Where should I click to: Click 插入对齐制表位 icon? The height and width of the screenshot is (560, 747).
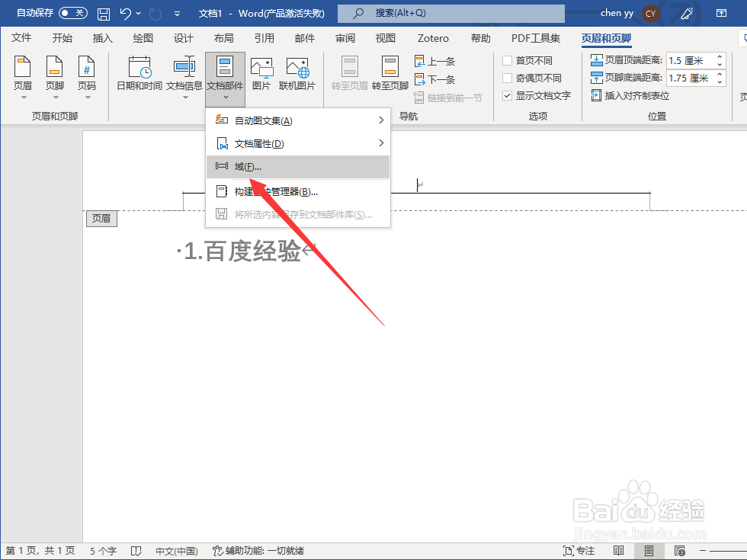tap(596, 96)
